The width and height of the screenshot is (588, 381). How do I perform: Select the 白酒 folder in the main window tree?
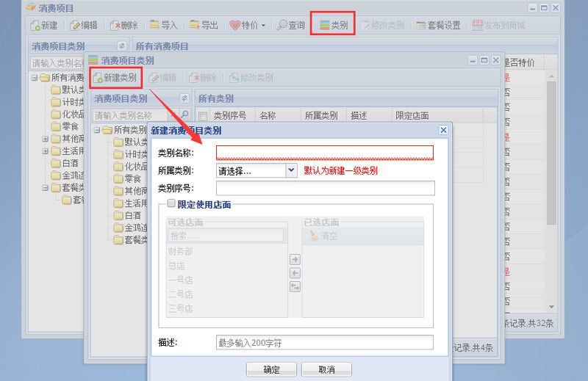[x=65, y=164]
